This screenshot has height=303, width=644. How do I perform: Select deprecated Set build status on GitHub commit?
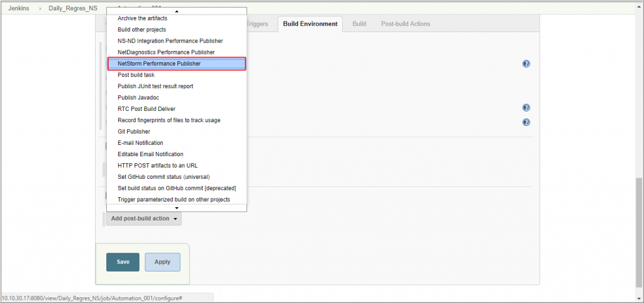(x=177, y=188)
